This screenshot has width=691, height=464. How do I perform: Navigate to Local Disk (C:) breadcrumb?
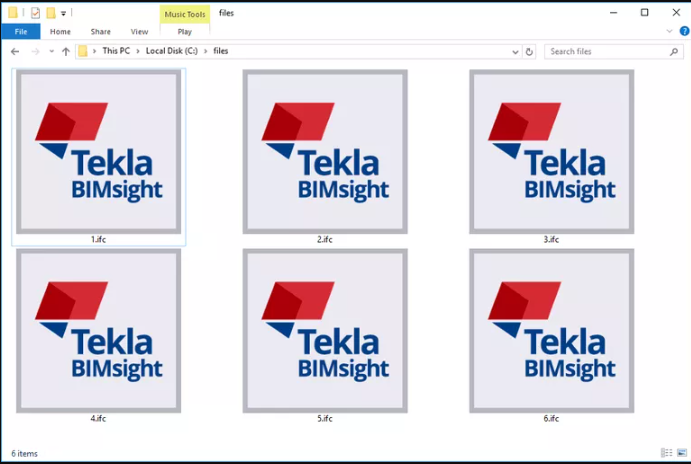click(172, 51)
